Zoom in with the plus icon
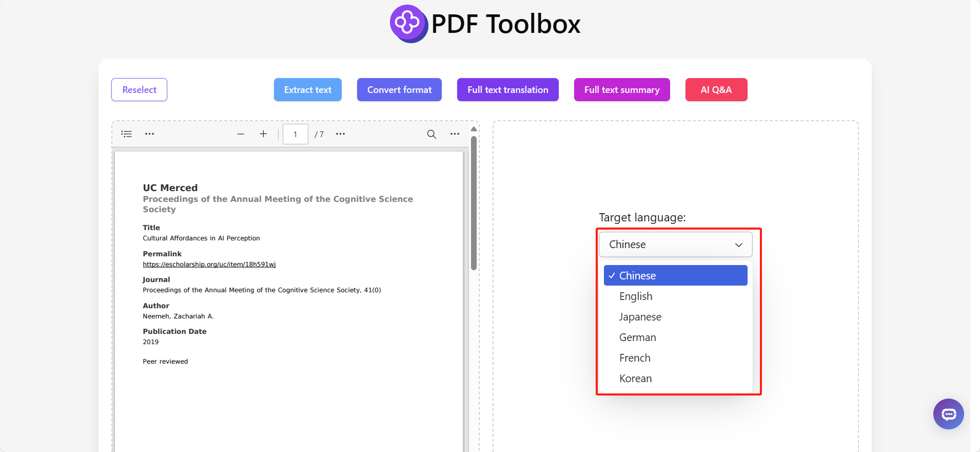Viewport: 980px width, 452px height. click(x=263, y=134)
